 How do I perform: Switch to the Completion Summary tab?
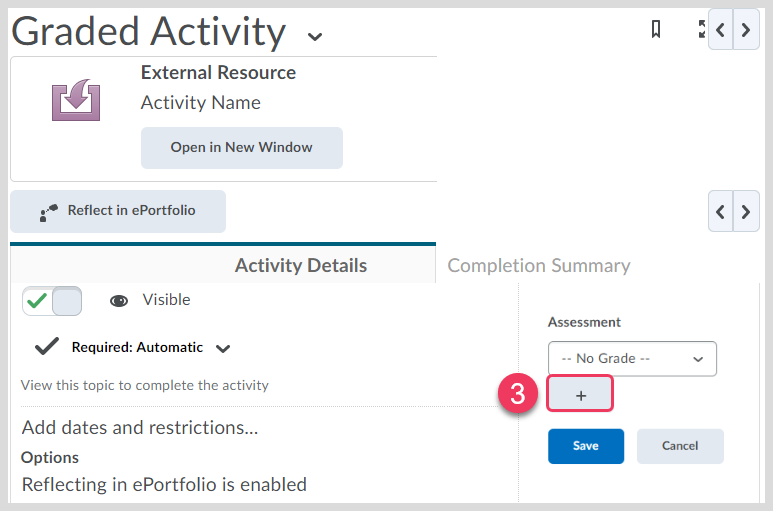click(538, 265)
